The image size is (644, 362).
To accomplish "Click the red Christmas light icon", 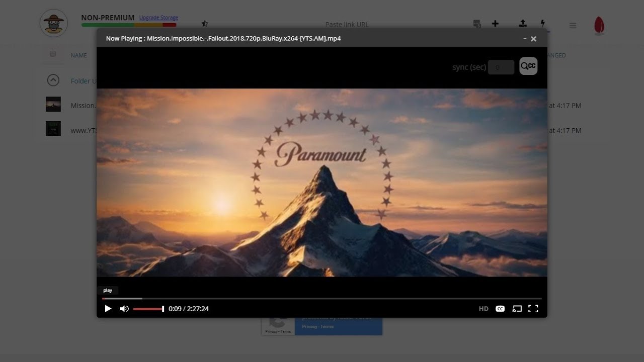I will point(599,26).
